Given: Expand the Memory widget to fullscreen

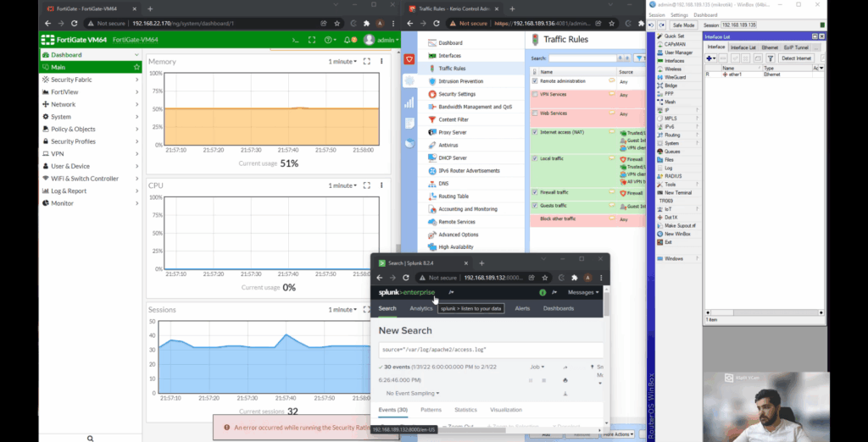Looking at the screenshot, I should tap(366, 62).
